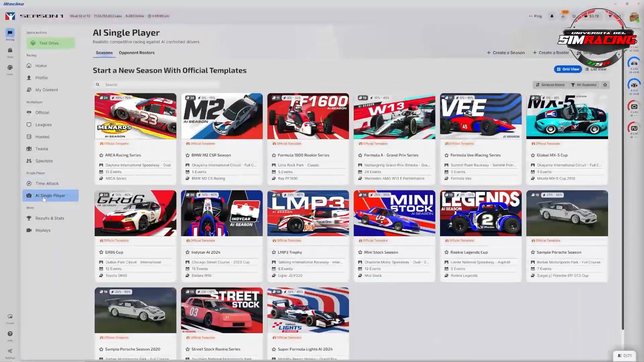Click the Create a Season button
644x362 pixels.
click(x=505, y=53)
